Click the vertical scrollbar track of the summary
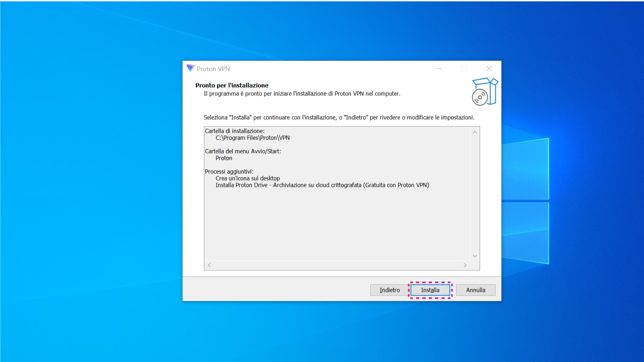This screenshot has height=362, width=644. click(475, 194)
